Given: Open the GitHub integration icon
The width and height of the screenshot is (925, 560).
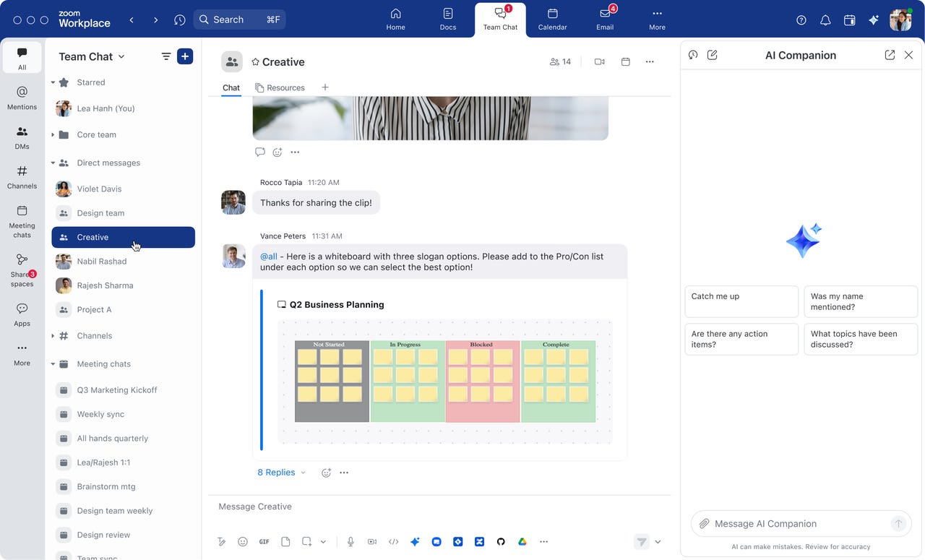Looking at the screenshot, I should tap(501, 541).
